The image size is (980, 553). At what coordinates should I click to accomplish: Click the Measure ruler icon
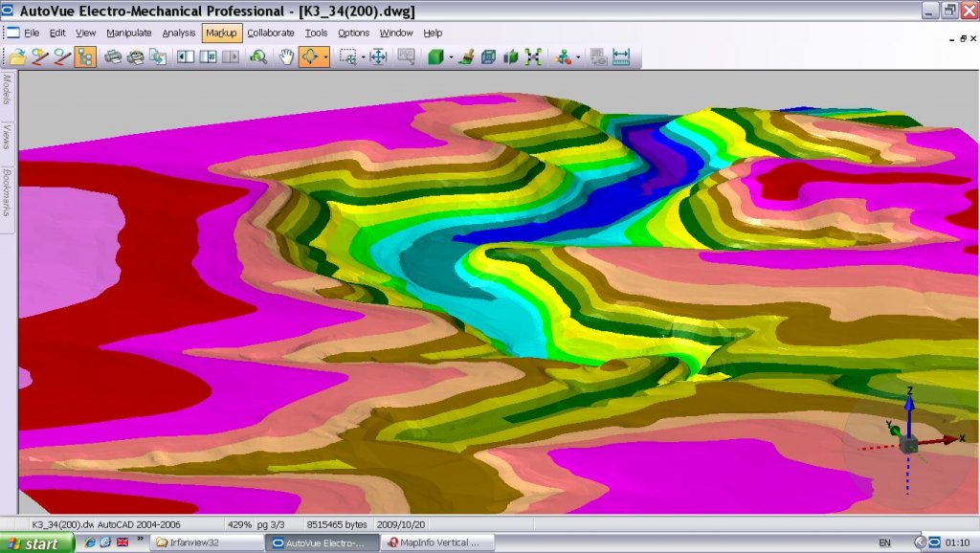621,57
